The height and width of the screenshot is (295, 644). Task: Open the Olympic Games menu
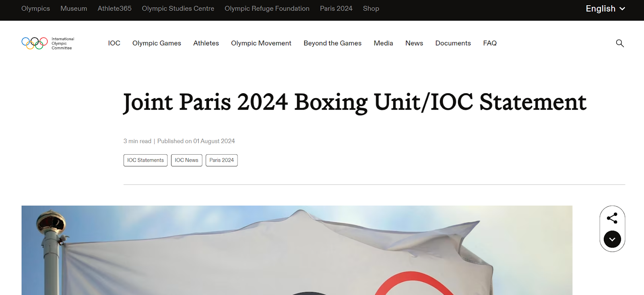pyautogui.click(x=157, y=43)
